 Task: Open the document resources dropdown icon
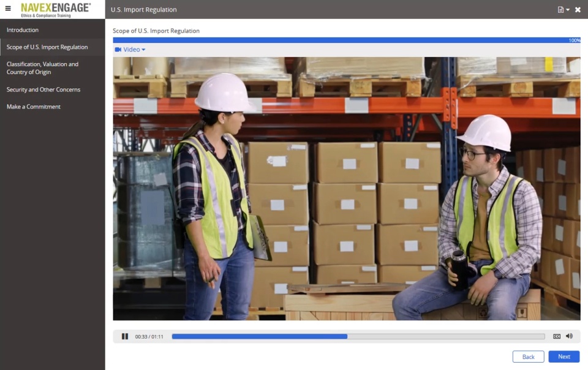pyautogui.click(x=563, y=10)
